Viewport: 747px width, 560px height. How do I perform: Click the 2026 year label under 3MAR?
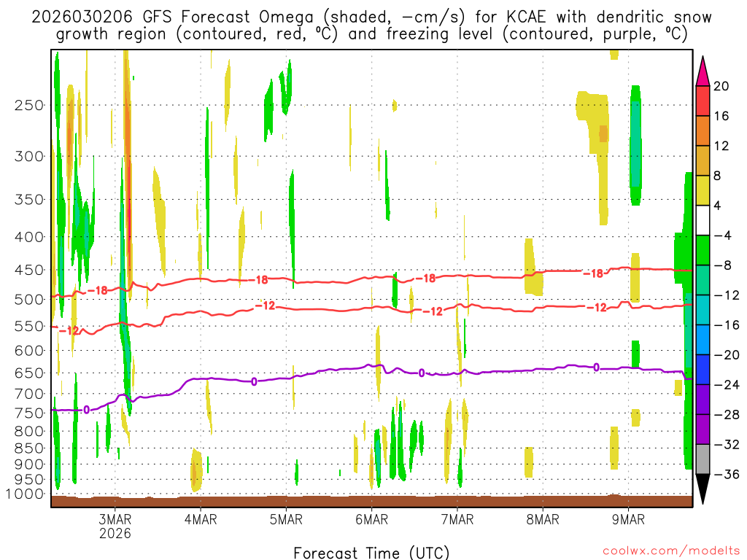(115, 533)
